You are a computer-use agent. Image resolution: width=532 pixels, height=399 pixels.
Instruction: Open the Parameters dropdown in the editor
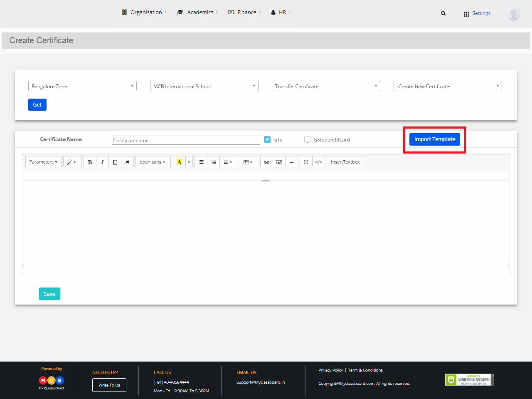click(x=43, y=162)
